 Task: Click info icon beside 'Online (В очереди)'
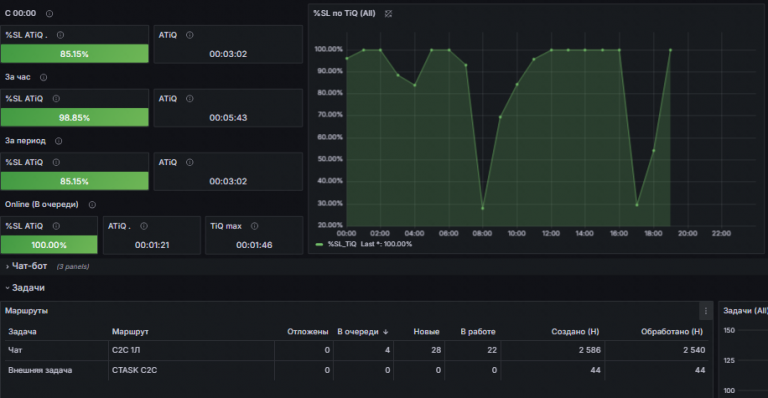pyautogui.click(x=92, y=205)
